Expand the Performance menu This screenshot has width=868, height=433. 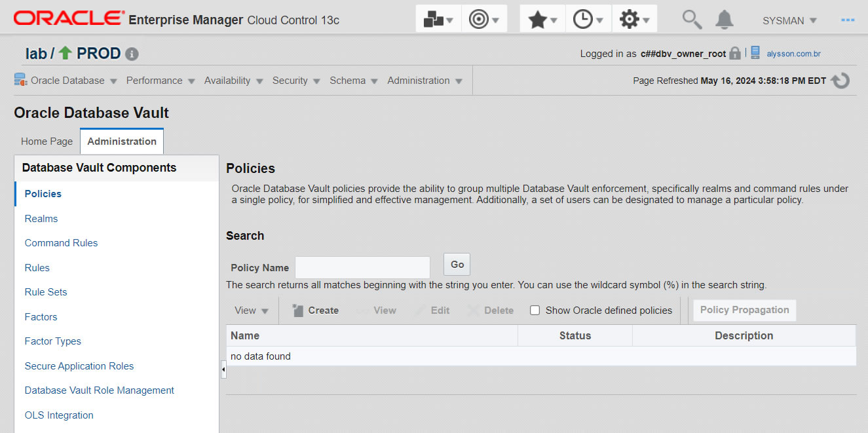(x=160, y=81)
